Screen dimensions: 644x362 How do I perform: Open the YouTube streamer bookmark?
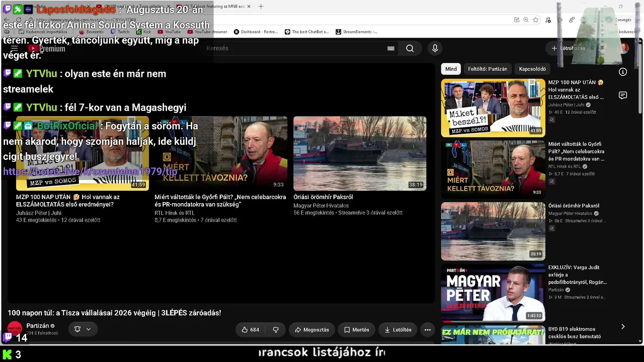coord(207,32)
